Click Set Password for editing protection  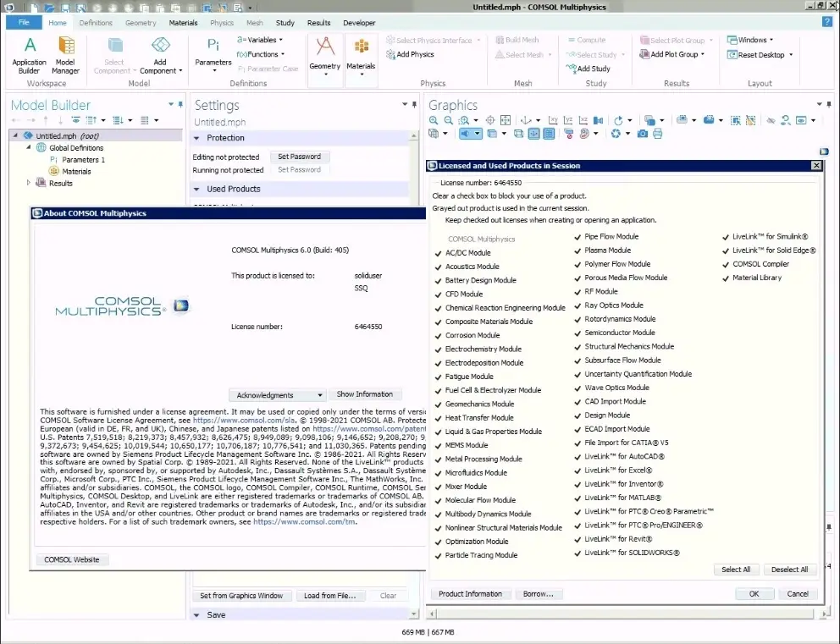(x=300, y=157)
